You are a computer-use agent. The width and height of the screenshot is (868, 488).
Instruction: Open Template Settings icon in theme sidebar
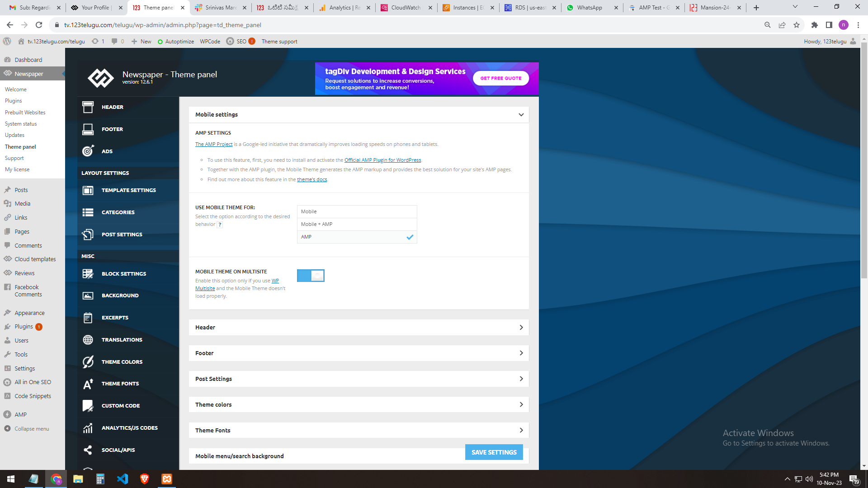(x=88, y=190)
